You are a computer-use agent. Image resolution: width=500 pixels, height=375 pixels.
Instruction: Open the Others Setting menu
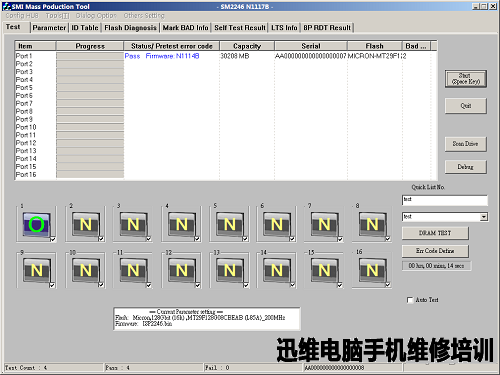tap(144, 16)
